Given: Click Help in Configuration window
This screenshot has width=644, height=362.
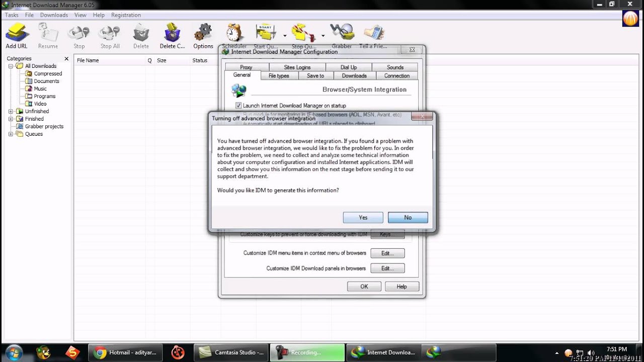Looking at the screenshot, I should click(401, 287).
